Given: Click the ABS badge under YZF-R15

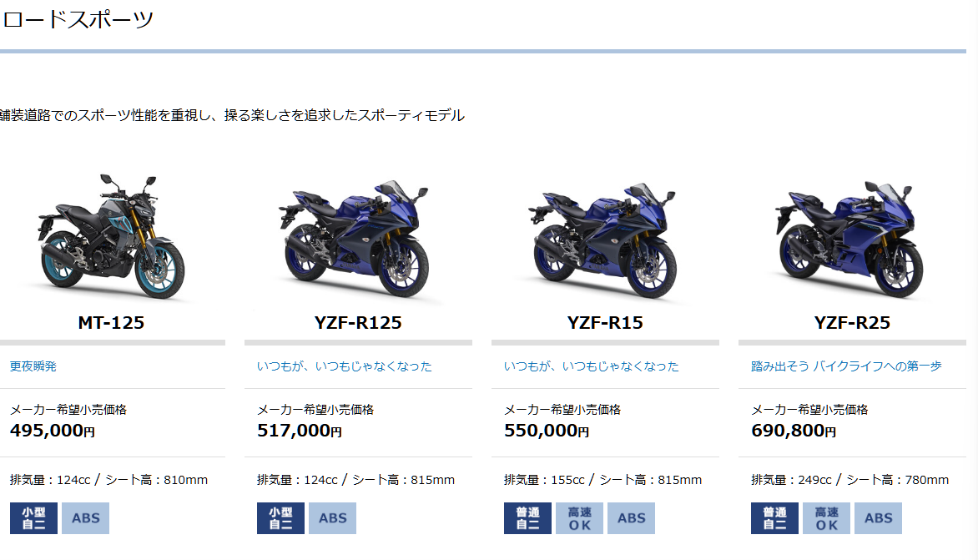Looking at the screenshot, I should (x=631, y=518).
